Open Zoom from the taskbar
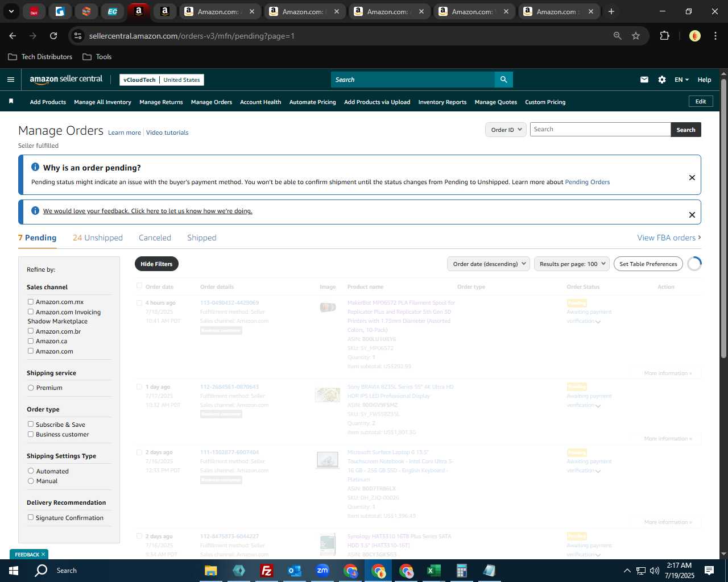The width and height of the screenshot is (728, 582). 322,571
